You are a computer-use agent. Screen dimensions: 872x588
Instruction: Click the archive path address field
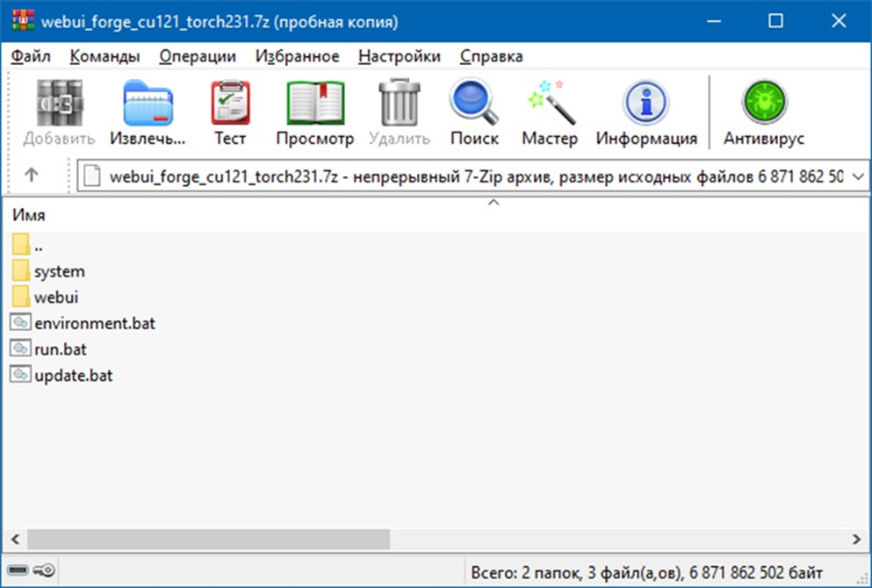click(472, 177)
